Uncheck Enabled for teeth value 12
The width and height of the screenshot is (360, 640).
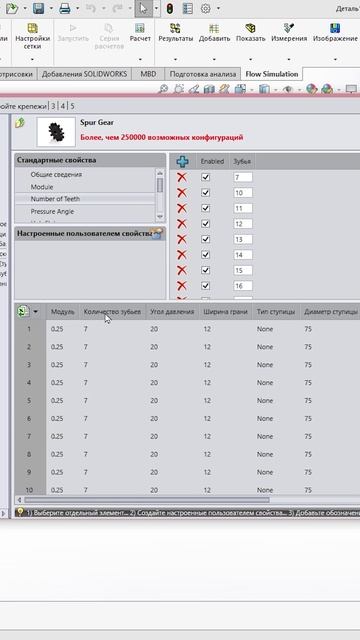205,224
